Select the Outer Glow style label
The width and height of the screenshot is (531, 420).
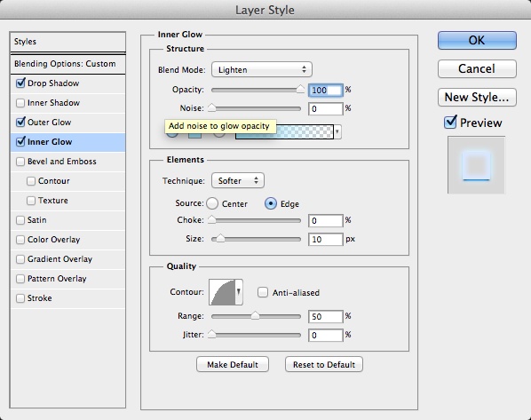pyautogui.click(x=49, y=122)
